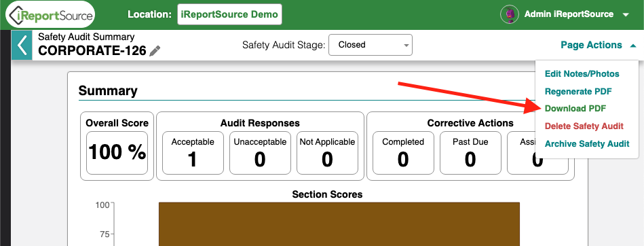
Task: Click the Completed corrective actions box
Action: (403, 153)
